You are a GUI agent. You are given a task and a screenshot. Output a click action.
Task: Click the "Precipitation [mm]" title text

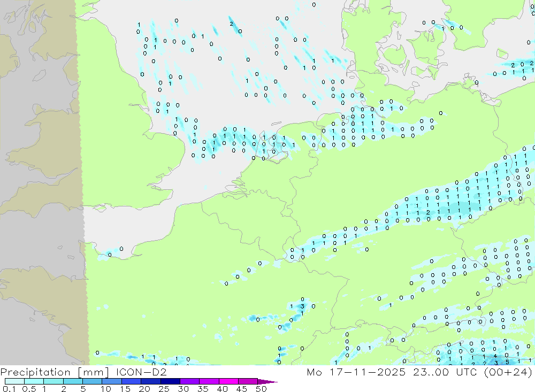tap(55, 372)
